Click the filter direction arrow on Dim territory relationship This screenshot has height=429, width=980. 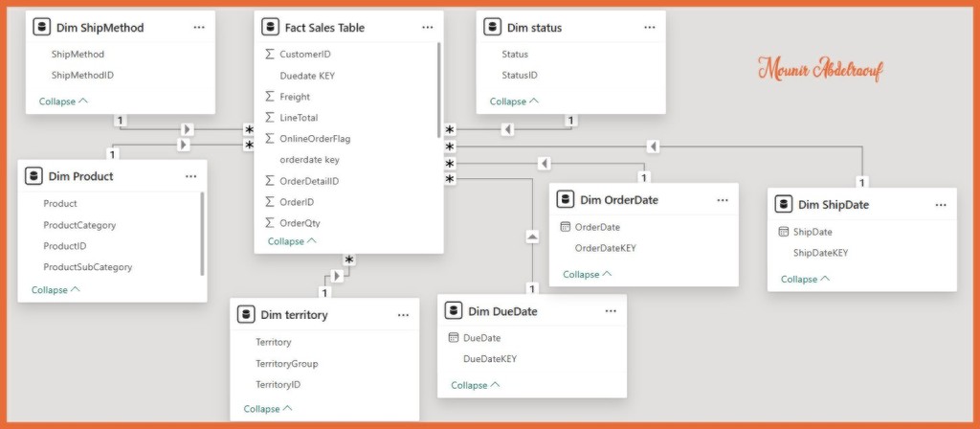coord(337,277)
